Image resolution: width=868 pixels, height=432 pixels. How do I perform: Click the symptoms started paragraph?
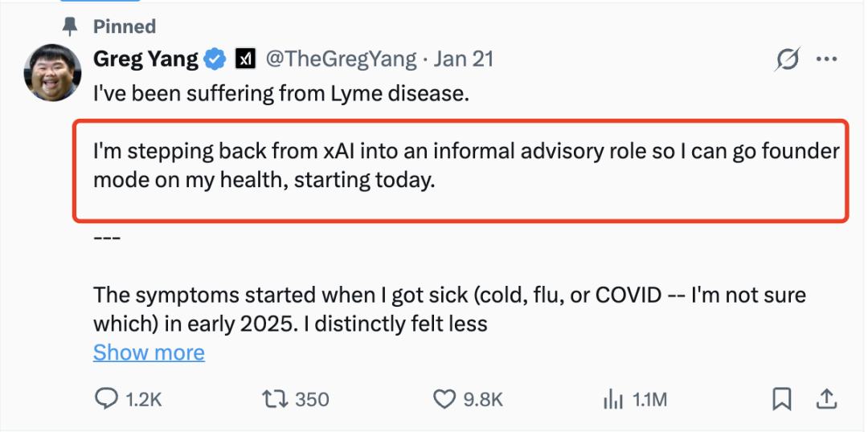point(448,309)
